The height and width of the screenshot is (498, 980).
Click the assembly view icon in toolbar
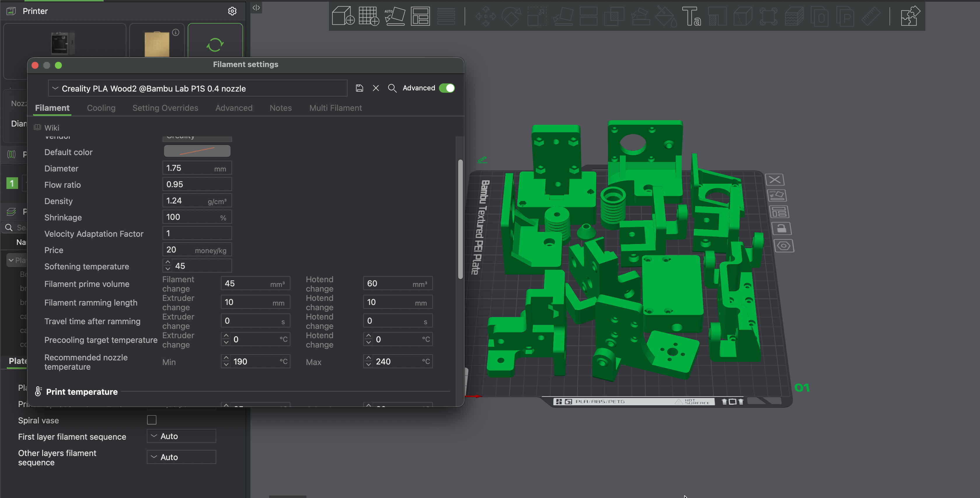click(x=910, y=16)
